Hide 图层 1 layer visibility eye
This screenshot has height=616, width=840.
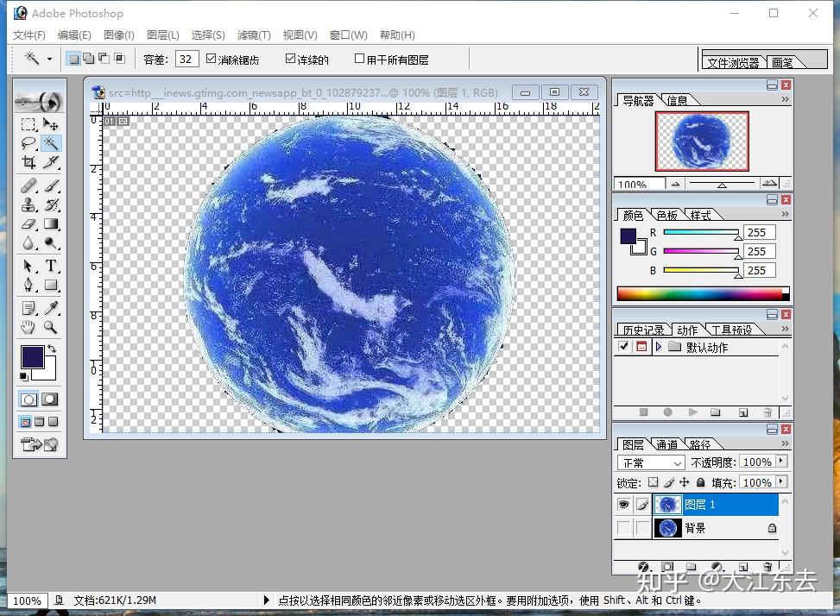click(x=623, y=504)
